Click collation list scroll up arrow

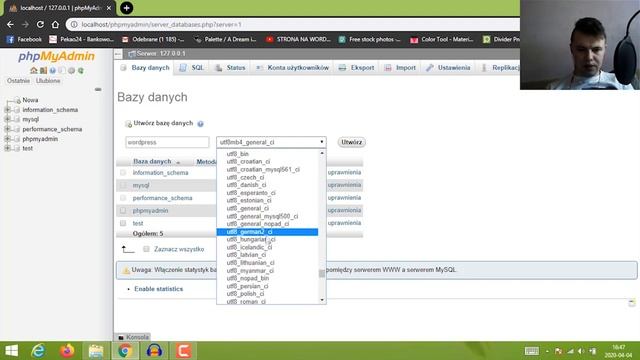tap(322, 153)
